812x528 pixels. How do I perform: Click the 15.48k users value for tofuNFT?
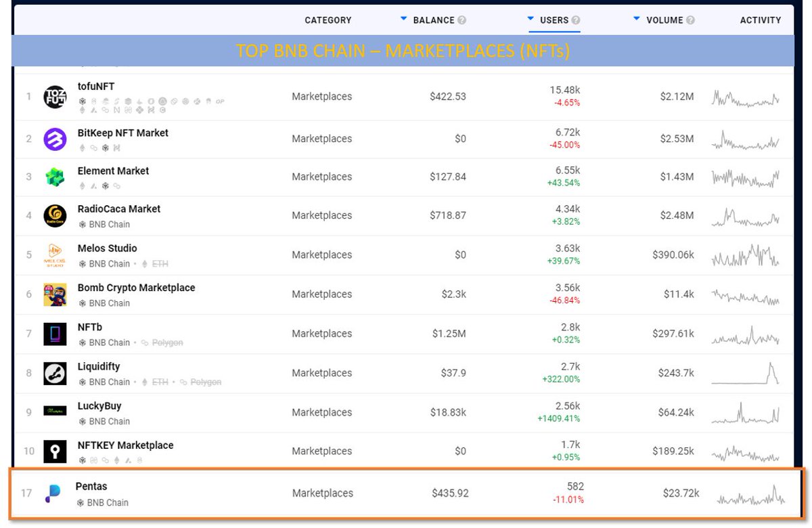[x=565, y=90]
